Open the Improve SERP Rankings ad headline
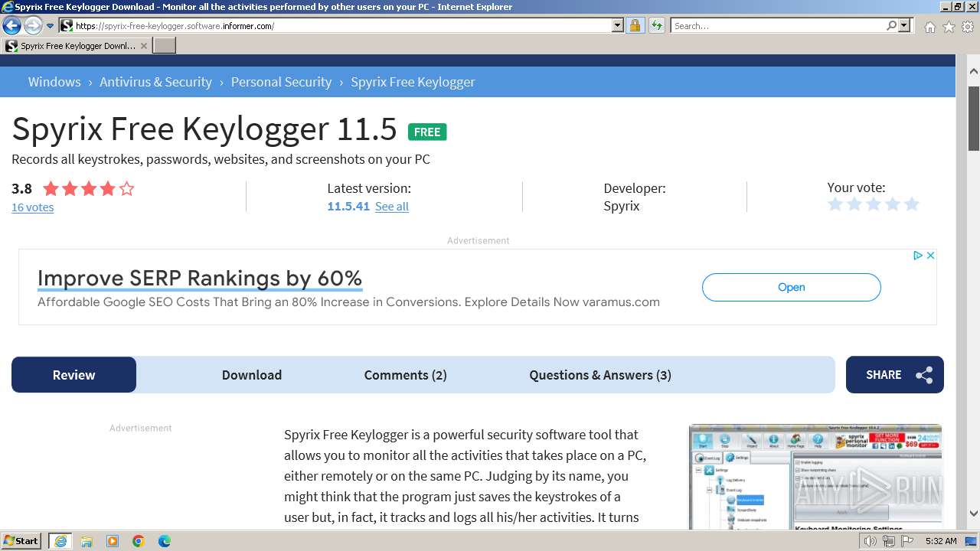 pyautogui.click(x=199, y=278)
